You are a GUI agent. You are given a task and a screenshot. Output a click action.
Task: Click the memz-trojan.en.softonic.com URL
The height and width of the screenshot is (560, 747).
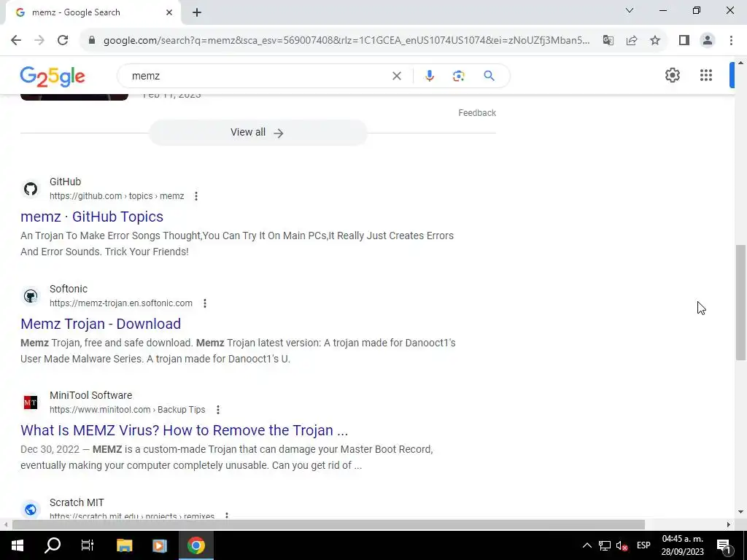click(121, 303)
